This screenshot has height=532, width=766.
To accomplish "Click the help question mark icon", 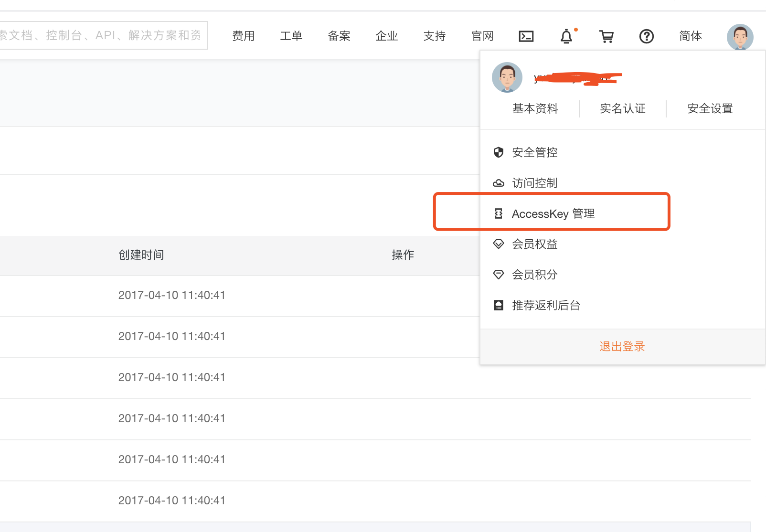I will 646,36.
